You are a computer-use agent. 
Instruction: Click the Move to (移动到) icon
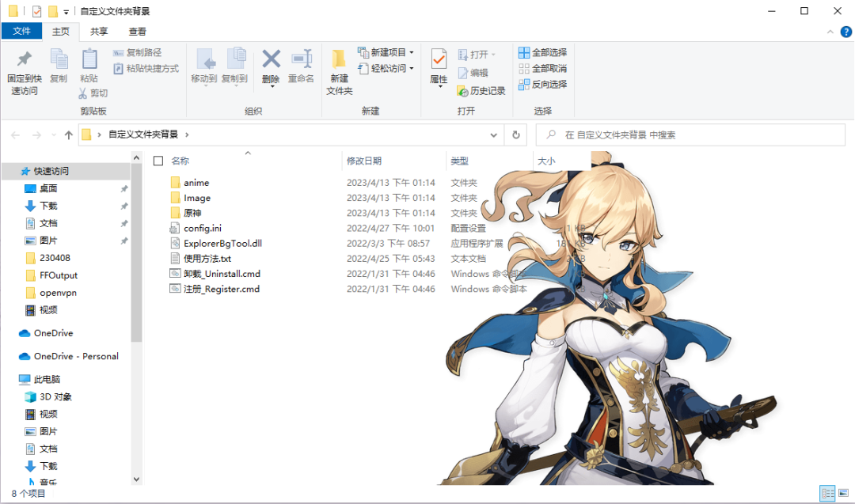pyautogui.click(x=205, y=59)
